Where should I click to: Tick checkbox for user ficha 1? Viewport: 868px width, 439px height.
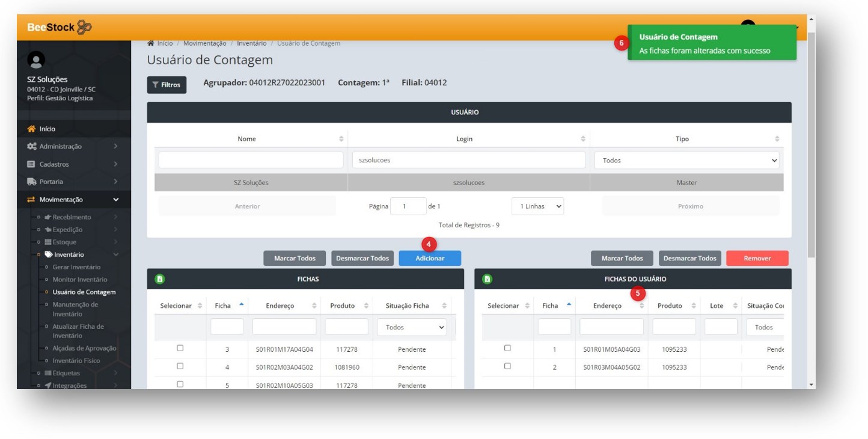click(507, 348)
